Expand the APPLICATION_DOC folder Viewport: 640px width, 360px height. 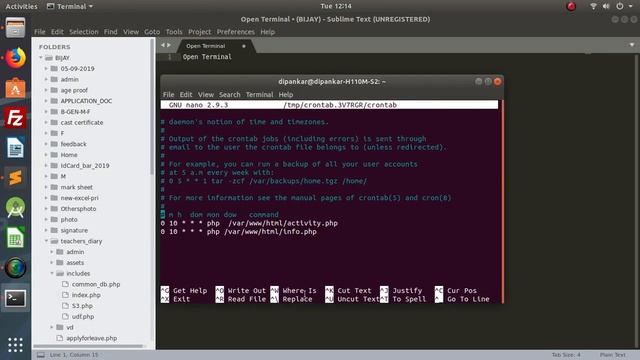point(46,101)
